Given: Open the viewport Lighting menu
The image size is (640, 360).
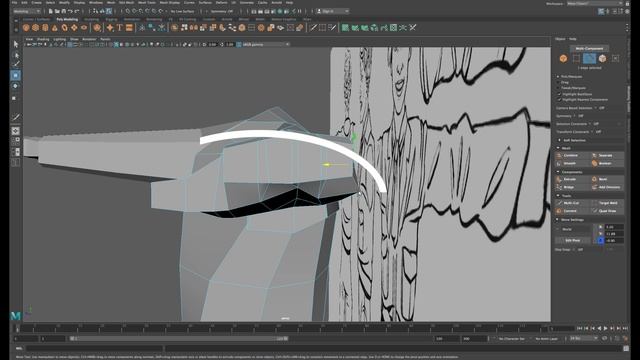Looking at the screenshot, I should [x=60, y=39].
